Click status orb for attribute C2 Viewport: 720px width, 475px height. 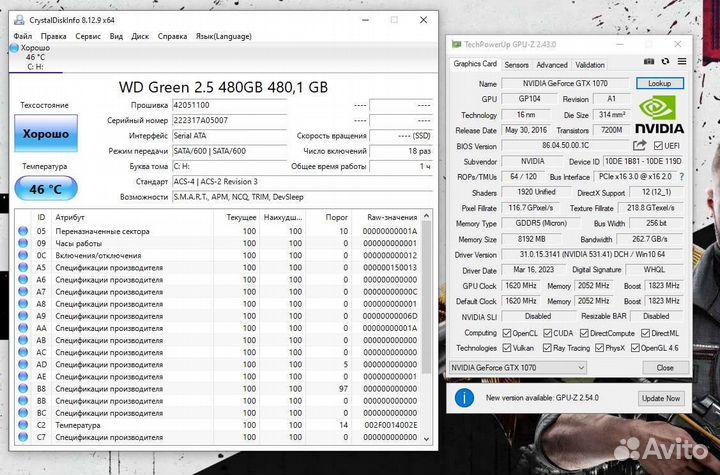(23, 425)
